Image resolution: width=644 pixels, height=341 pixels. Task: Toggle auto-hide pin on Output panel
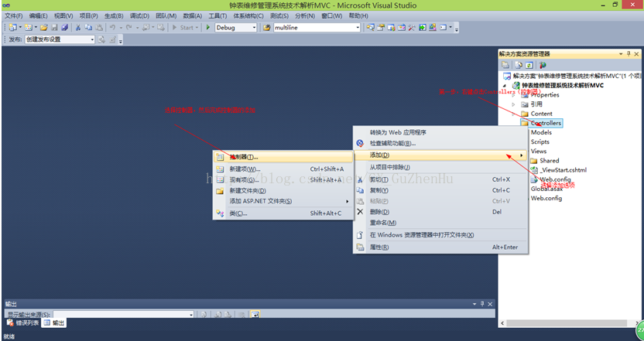pos(482,304)
